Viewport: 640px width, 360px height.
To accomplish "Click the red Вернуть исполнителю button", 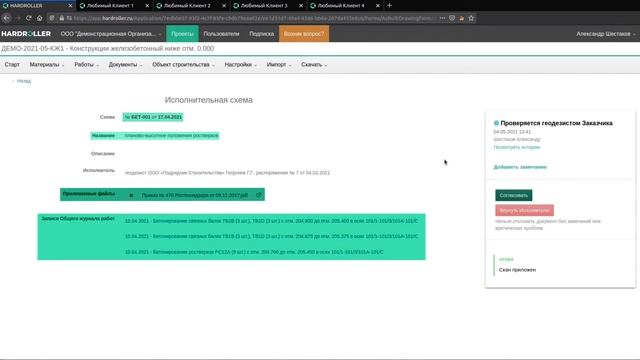I will click(x=524, y=210).
